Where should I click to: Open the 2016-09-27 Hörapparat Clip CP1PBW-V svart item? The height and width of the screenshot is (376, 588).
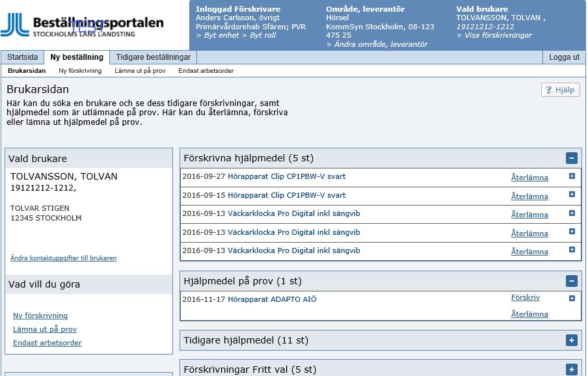point(286,176)
